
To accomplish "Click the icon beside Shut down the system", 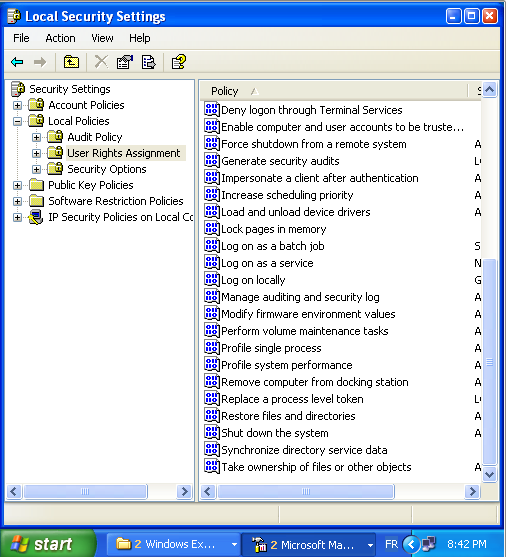I will pyautogui.click(x=212, y=433).
